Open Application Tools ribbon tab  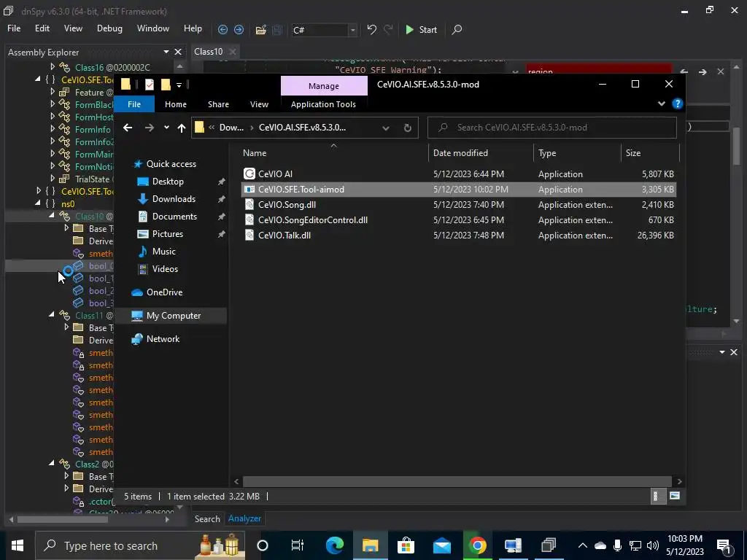coord(323,104)
